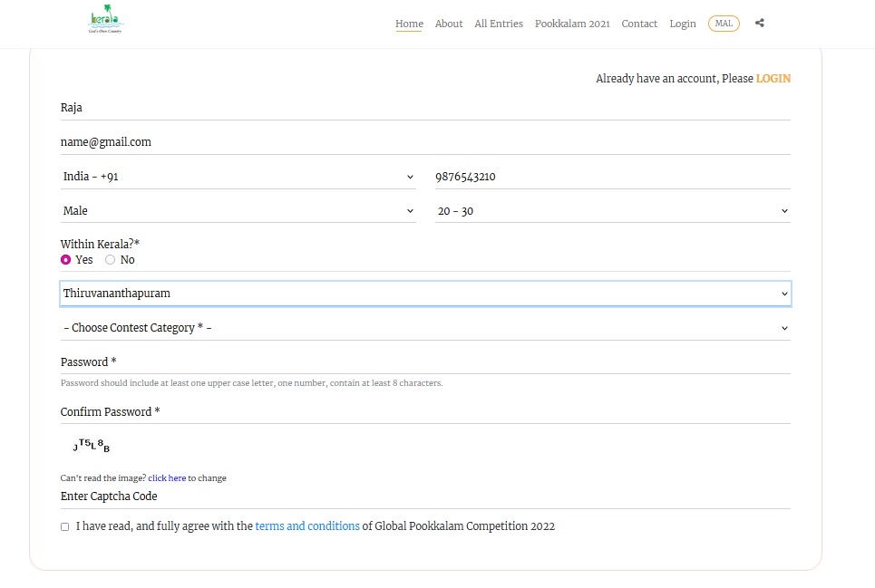
Task: Click the Enter Captcha Code field
Action: 425,496
